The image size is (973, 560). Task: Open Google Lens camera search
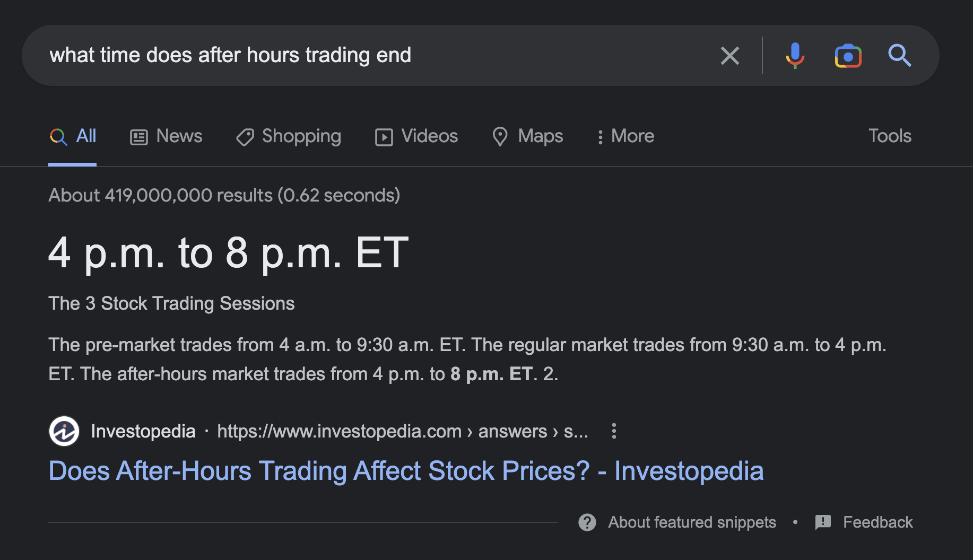point(848,56)
